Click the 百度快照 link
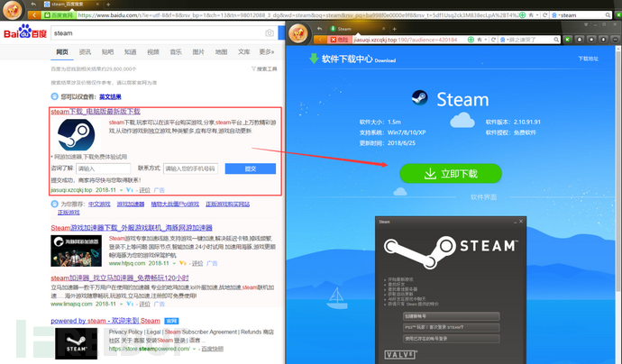The height and width of the screenshot is (364, 622). point(212,349)
